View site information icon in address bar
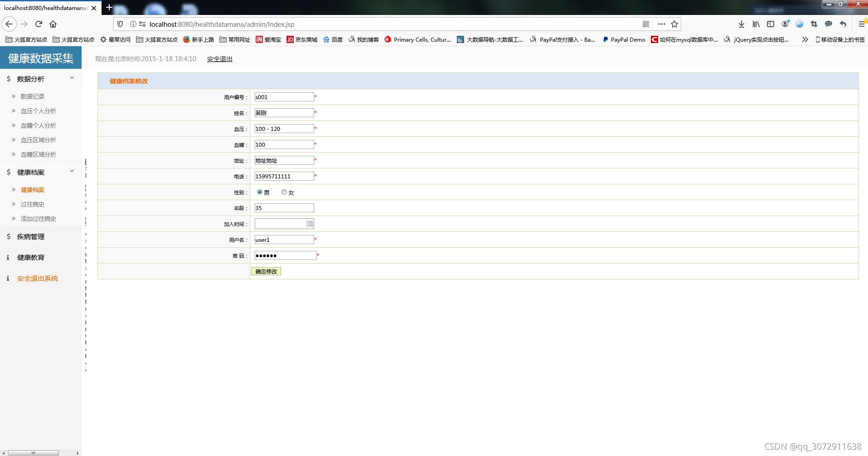 tap(133, 24)
